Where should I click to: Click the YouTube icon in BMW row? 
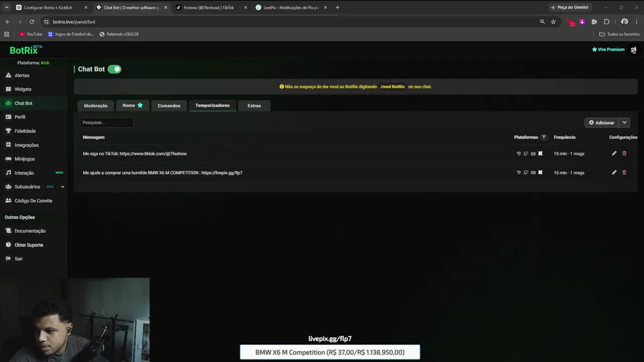[533, 172]
